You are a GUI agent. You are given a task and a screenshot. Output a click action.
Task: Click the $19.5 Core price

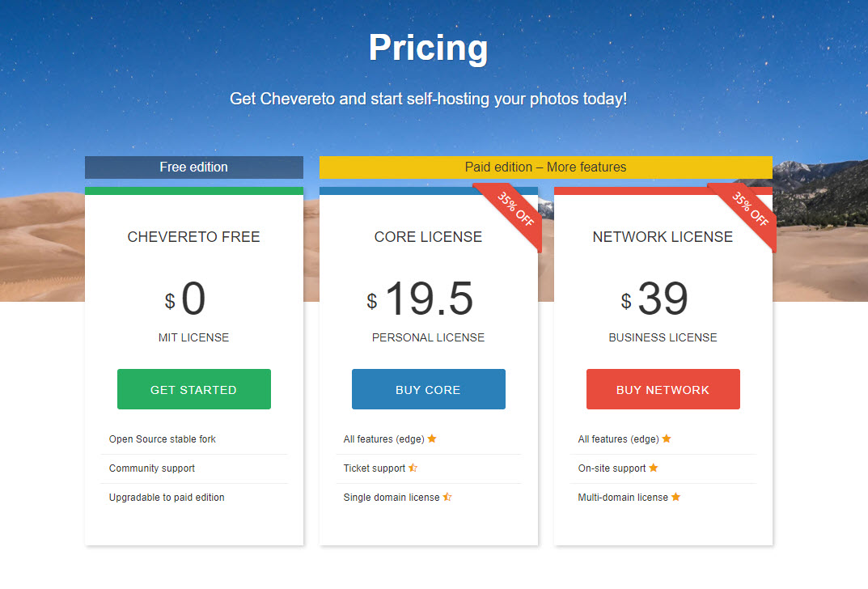coord(428,299)
